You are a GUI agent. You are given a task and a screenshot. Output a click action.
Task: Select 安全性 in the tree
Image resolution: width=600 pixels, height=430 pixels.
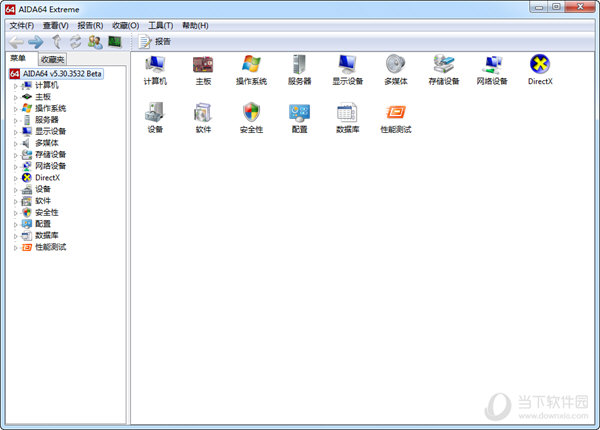coord(47,212)
